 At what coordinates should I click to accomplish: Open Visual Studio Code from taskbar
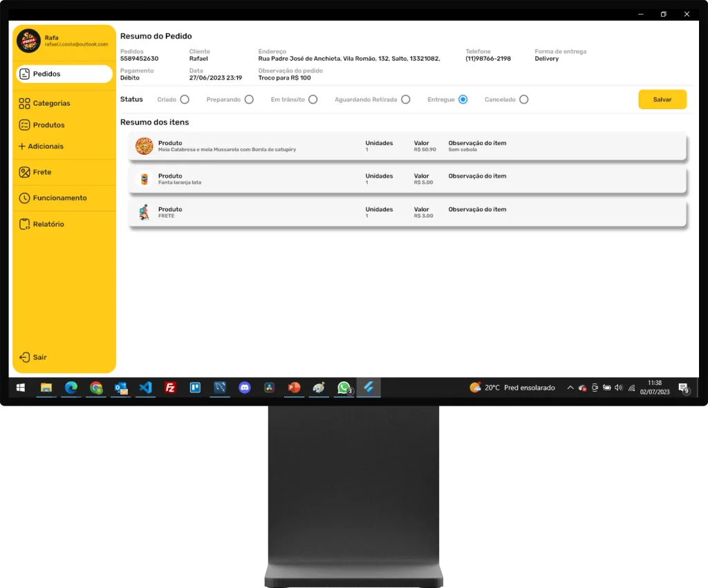[x=145, y=388]
